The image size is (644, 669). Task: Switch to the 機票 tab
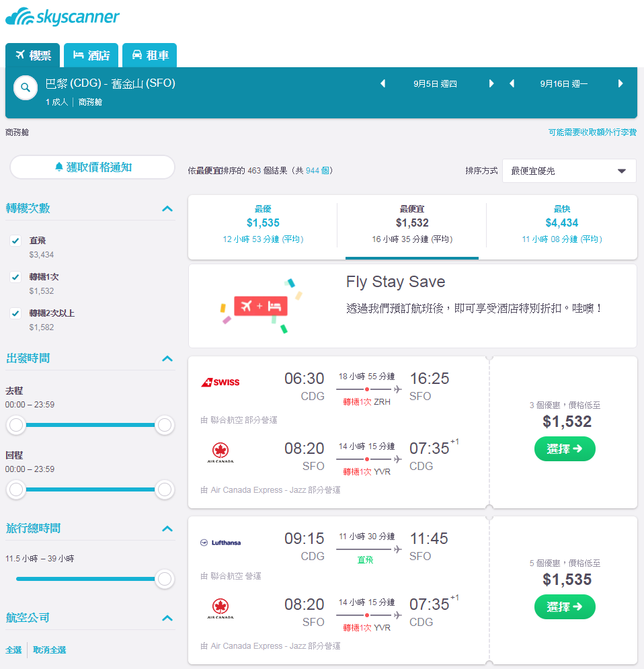(33, 55)
